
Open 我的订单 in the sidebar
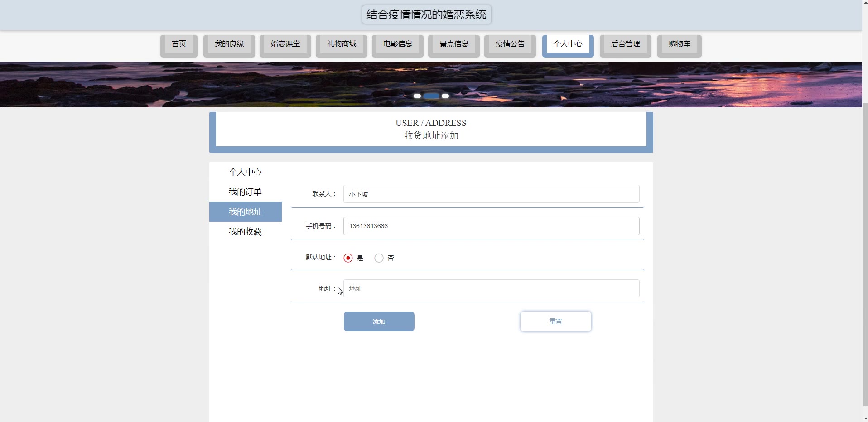tap(245, 192)
